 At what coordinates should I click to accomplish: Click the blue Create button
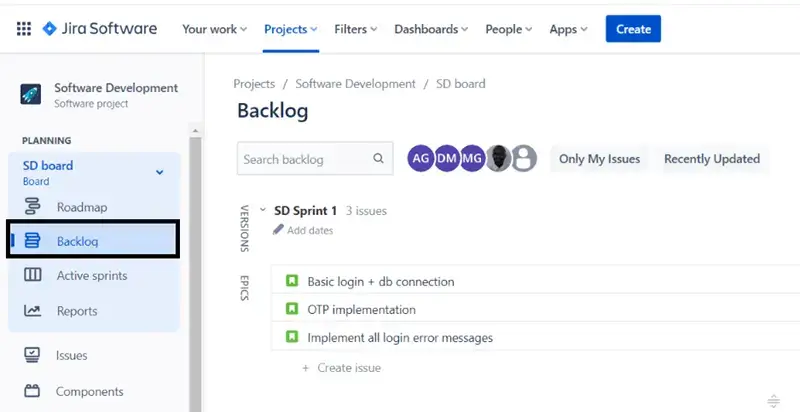coord(633,29)
